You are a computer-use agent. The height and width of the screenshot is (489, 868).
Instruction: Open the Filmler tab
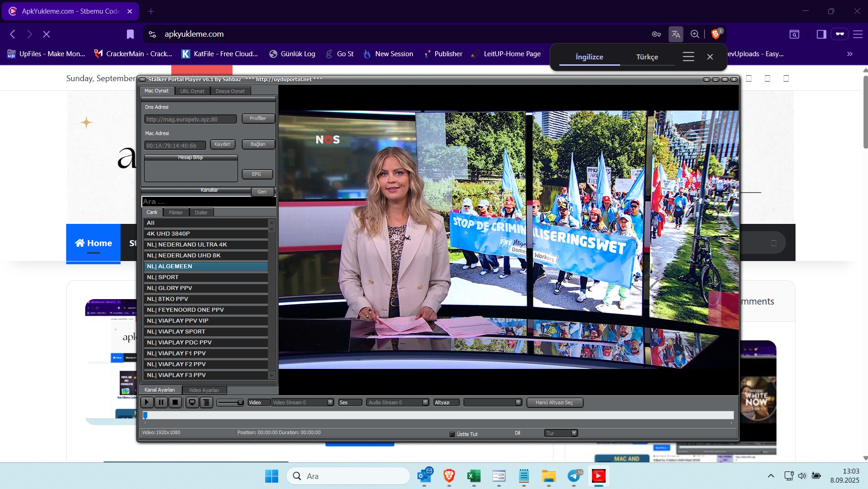point(175,213)
